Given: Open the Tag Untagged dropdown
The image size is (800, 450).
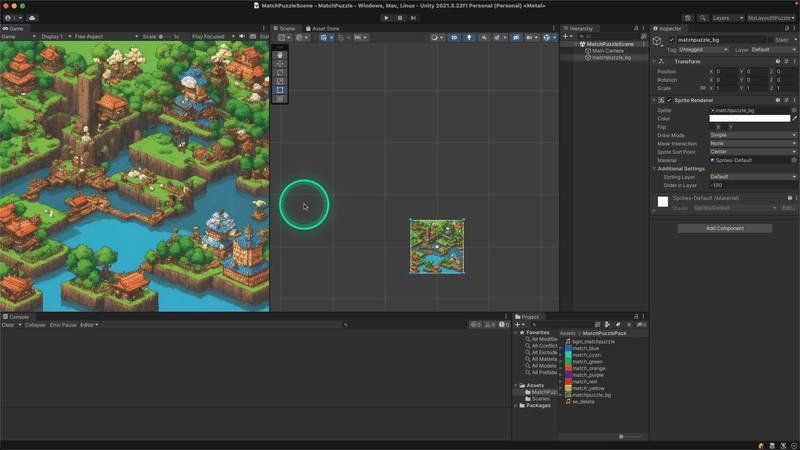Looking at the screenshot, I should click(x=703, y=49).
